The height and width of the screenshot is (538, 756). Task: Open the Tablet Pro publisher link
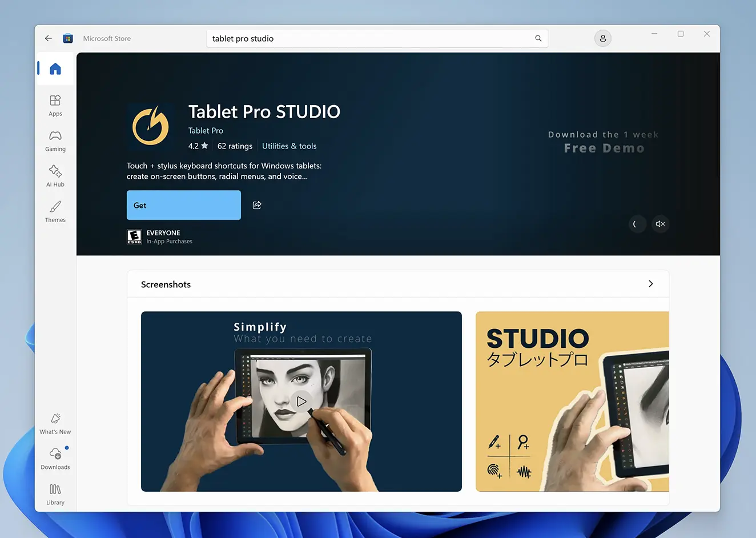pos(206,131)
